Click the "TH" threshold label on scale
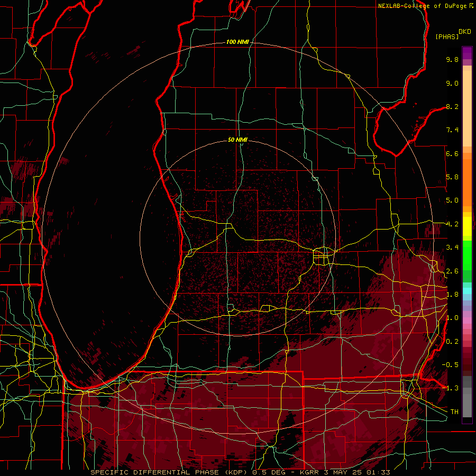The width and height of the screenshot is (476, 476). point(454,412)
